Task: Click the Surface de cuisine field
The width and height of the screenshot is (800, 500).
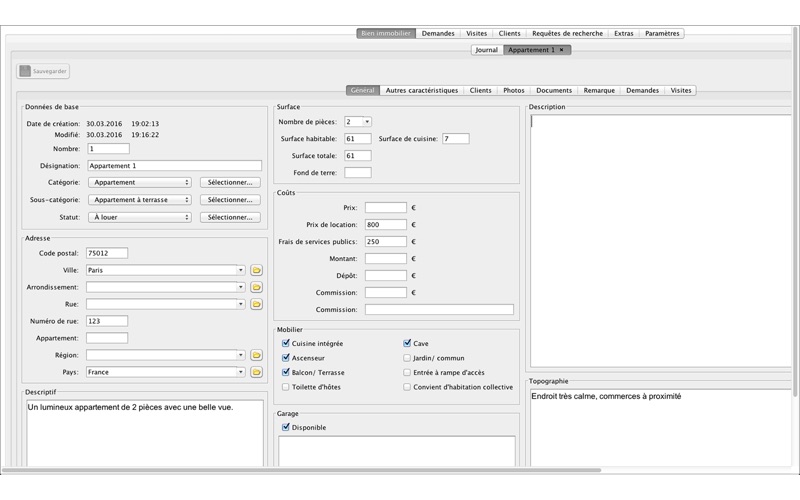Action: pyautogui.click(x=456, y=139)
